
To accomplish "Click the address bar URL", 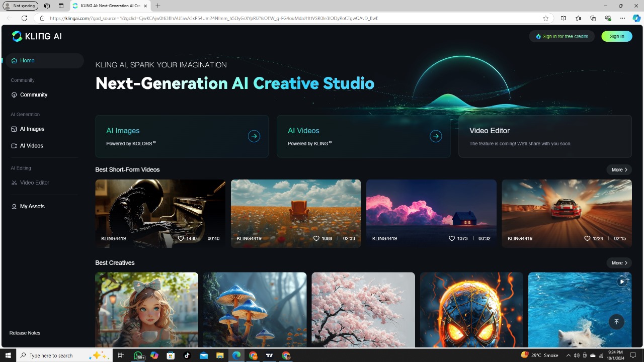I will 214,18.
